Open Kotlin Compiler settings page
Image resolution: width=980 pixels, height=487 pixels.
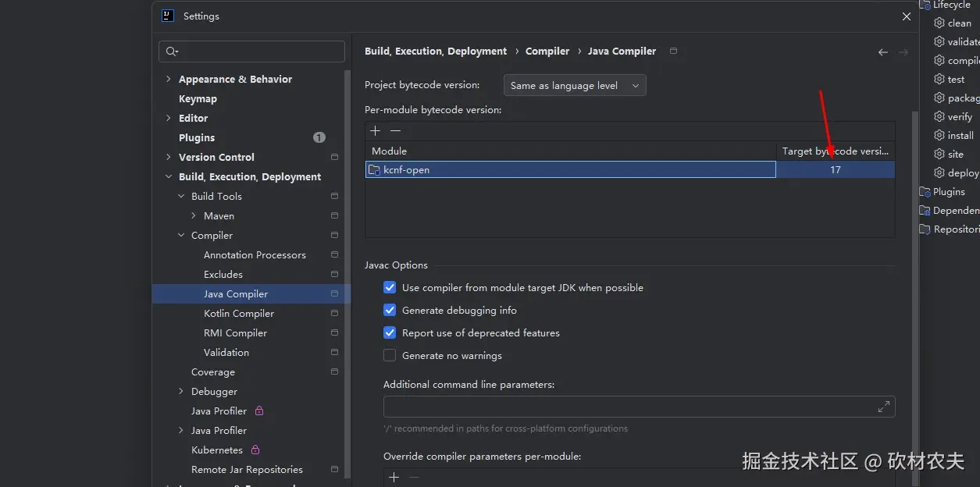[x=239, y=314]
